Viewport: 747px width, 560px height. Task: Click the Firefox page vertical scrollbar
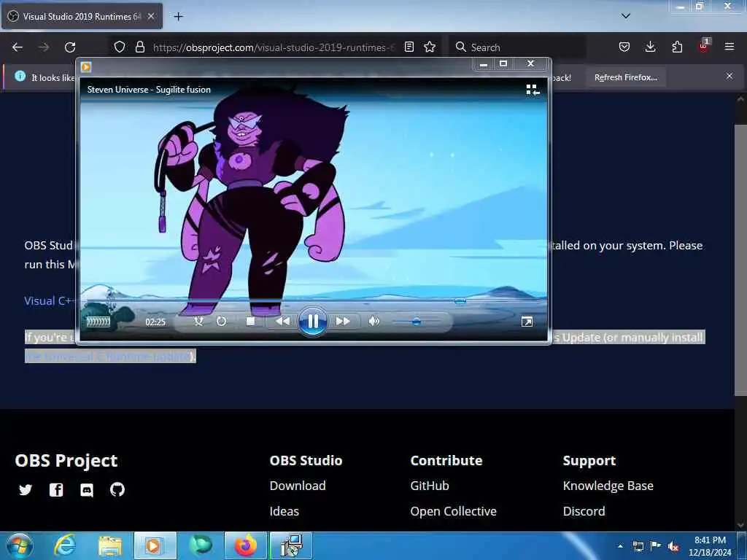click(x=740, y=260)
